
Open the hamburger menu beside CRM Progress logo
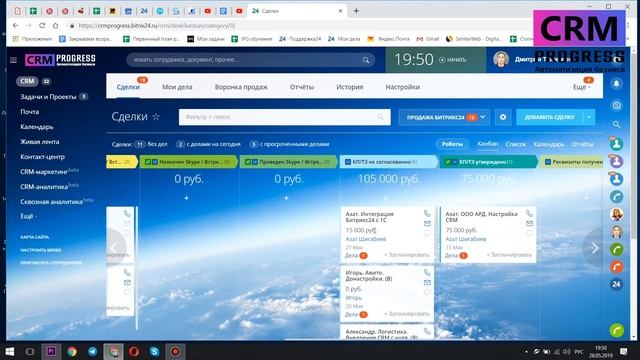(13, 60)
